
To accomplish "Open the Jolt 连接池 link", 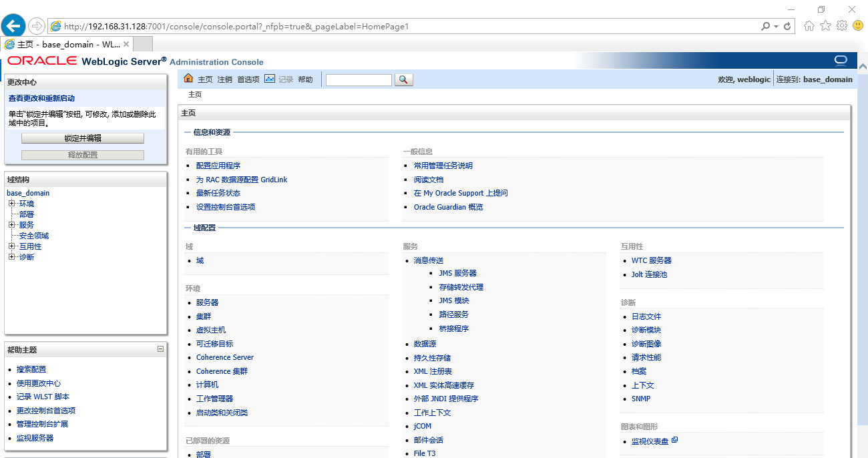I will (x=650, y=274).
